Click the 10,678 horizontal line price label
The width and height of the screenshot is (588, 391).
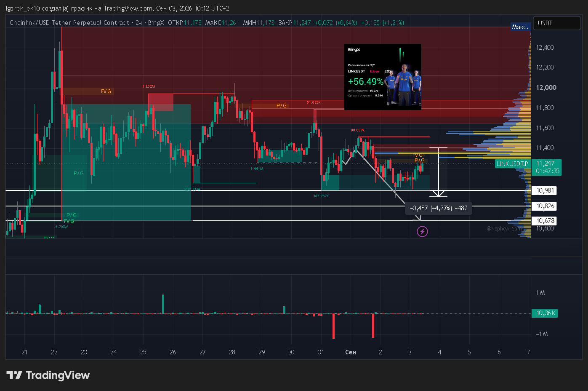[x=545, y=221]
